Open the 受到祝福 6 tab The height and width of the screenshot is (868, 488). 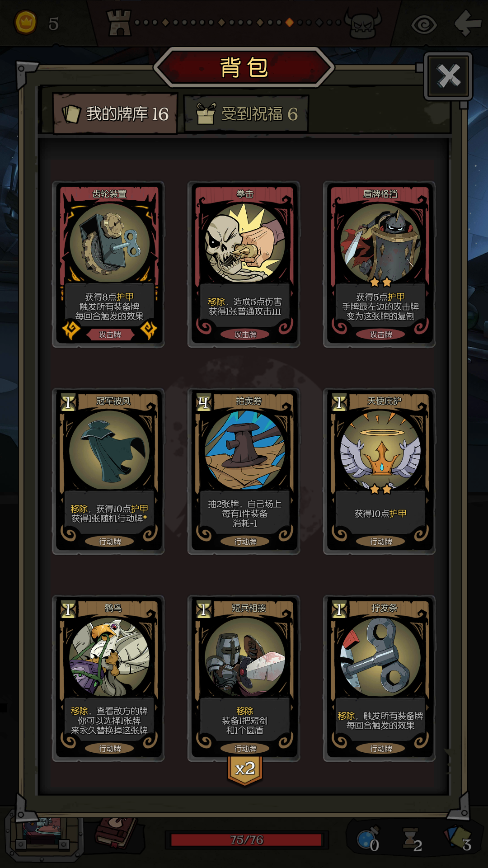tap(246, 113)
